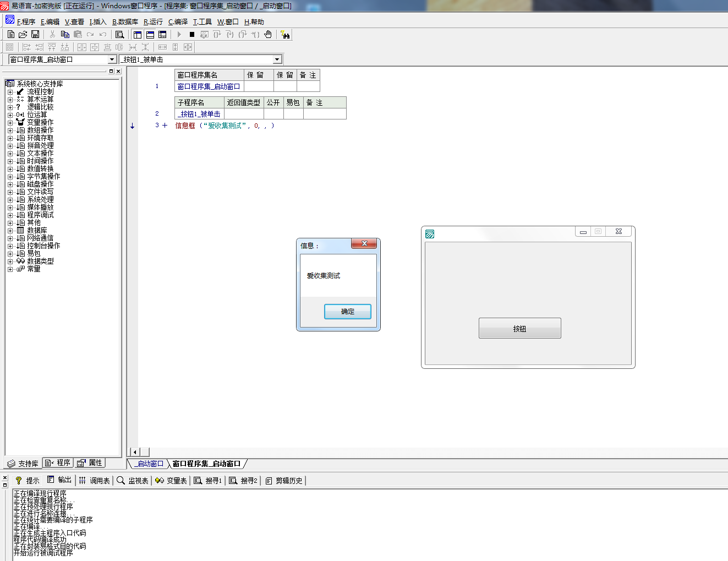Select the 信息框 code line in the editor
This screenshot has height=561, width=728.
click(224, 126)
